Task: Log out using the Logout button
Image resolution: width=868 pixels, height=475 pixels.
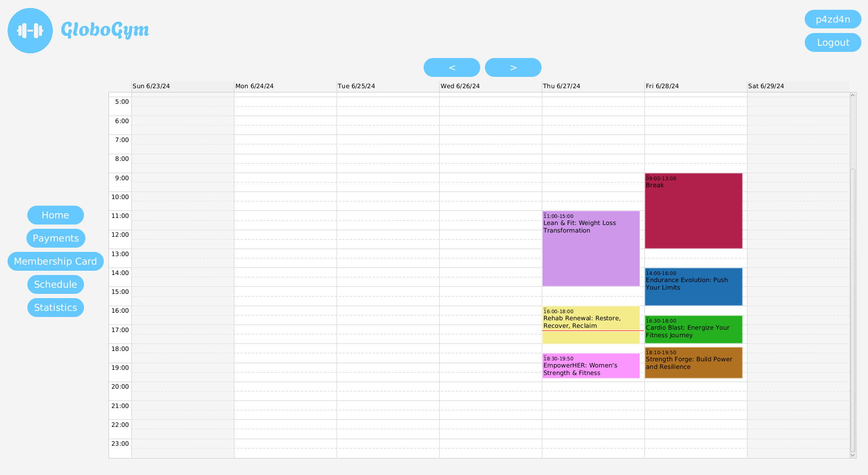Action: coord(833,42)
